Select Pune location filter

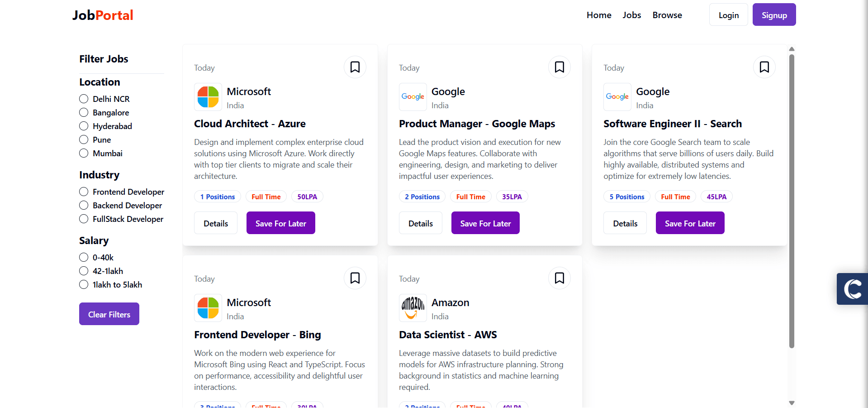84,139
